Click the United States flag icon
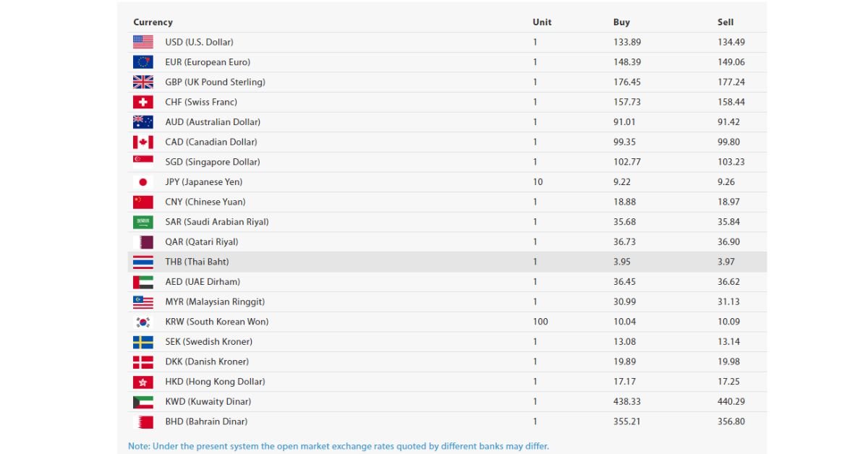The image size is (868, 454). tap(142, 42)
